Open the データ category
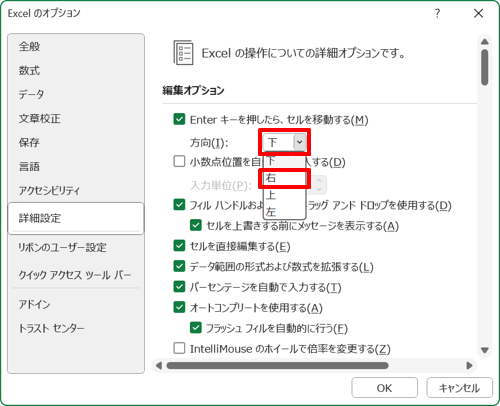This screenshot has width=500, height=406. [31, 94]
